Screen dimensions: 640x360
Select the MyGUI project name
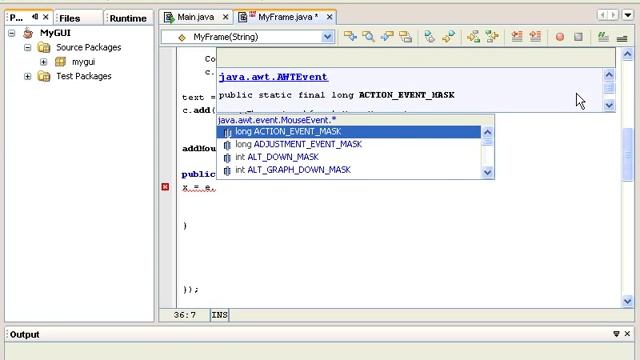(55, 33)
